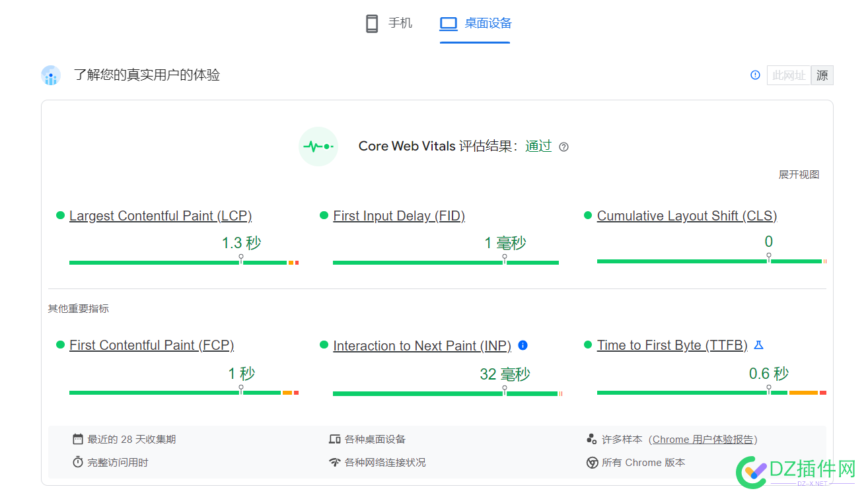This screenshot has width=868, height=499.
Task: Click the wifi icon beside 各种网络连接状况
Action: click(335, 463)
